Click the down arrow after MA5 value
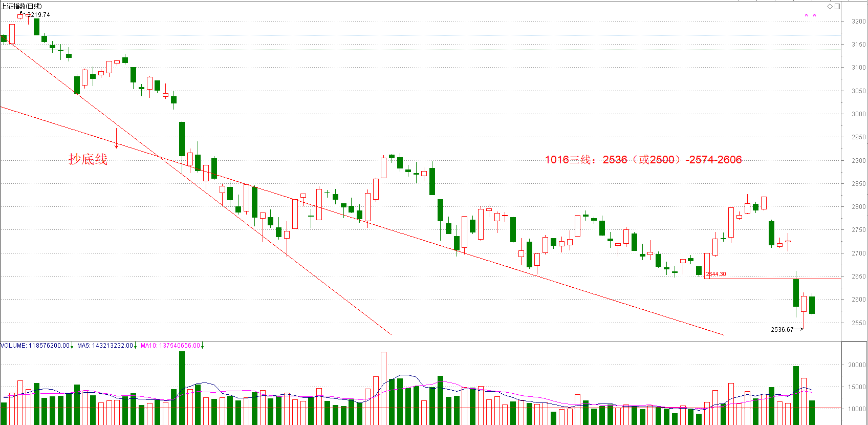The width and height of the screenshot is (868, 425). click(136, 346)
